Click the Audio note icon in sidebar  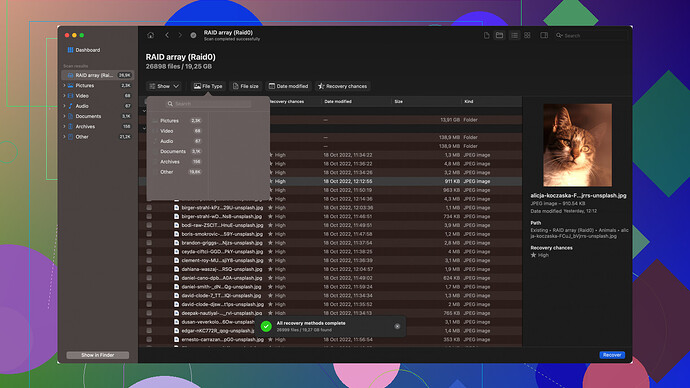pyautogui.click(x=70, y=106)
